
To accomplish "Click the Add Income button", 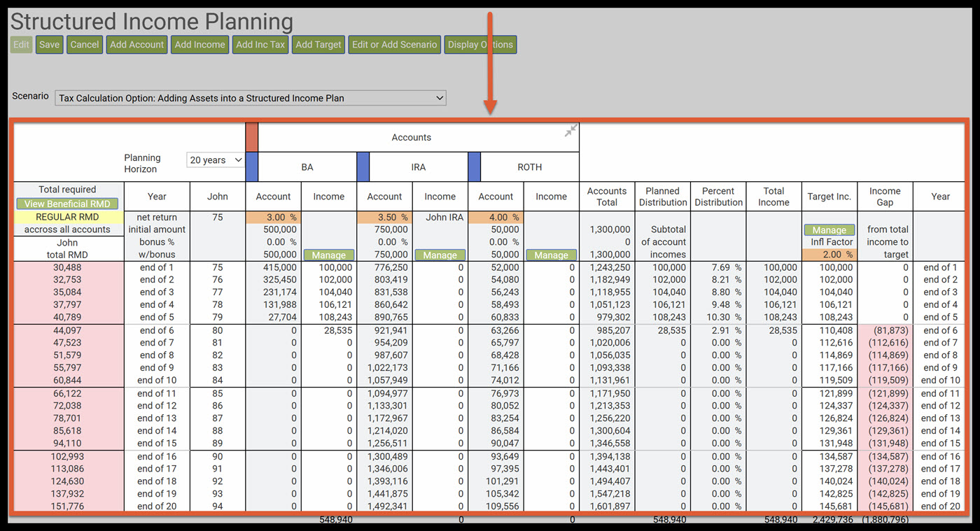I will 200,45.
